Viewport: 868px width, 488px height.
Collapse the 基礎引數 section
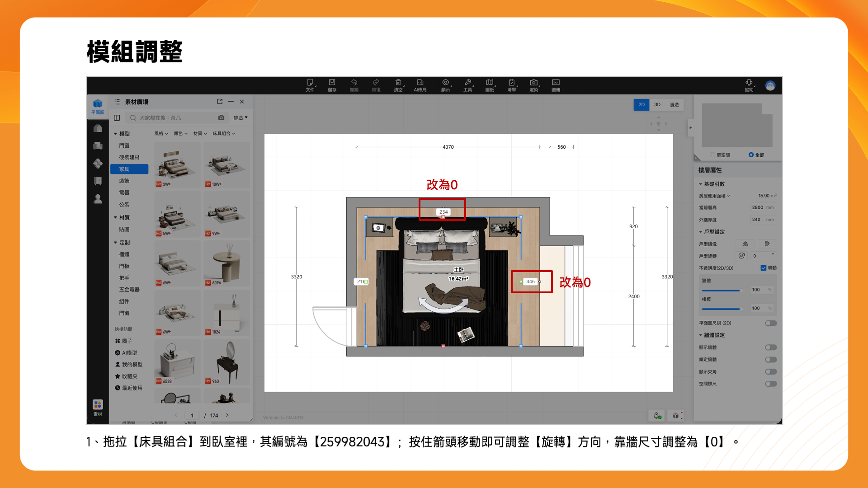click(701, 184)
